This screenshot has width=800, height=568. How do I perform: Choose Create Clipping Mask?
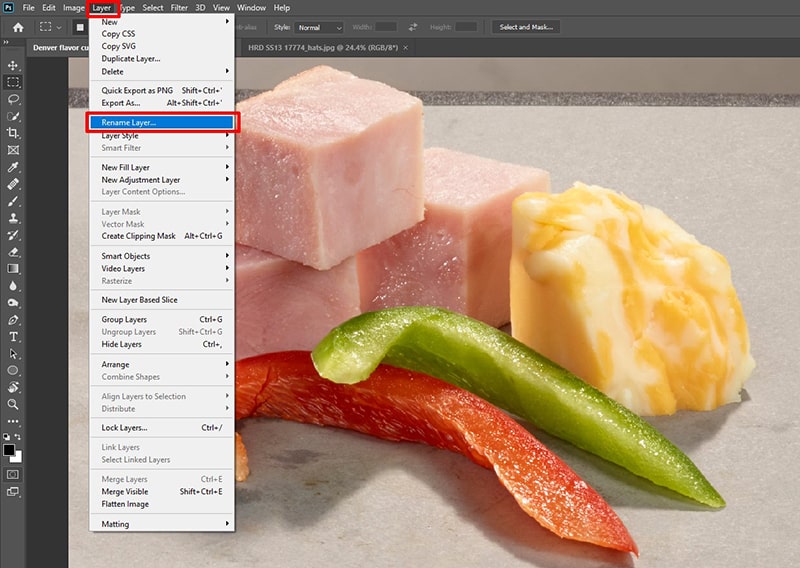(162, 236)
